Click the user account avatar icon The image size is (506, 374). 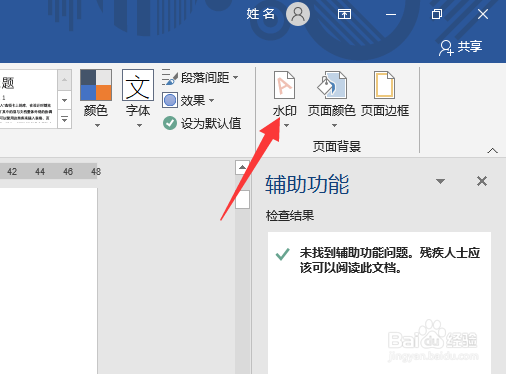(298, 14)
